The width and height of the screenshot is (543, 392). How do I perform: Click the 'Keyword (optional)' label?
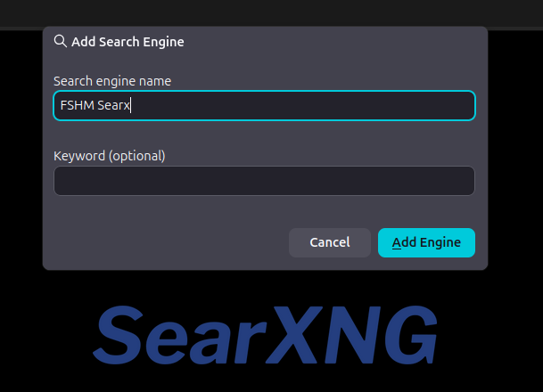110,156
